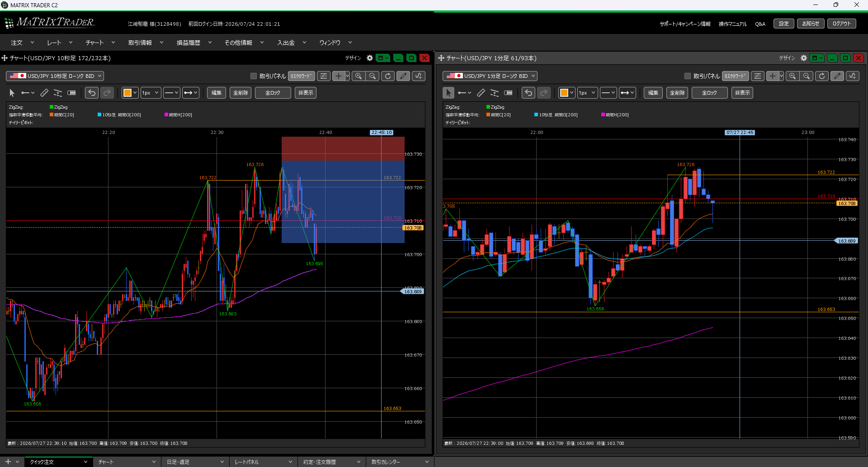Open arrow end style dropdown in 10秒足 chart

click(x=190, y=93)
